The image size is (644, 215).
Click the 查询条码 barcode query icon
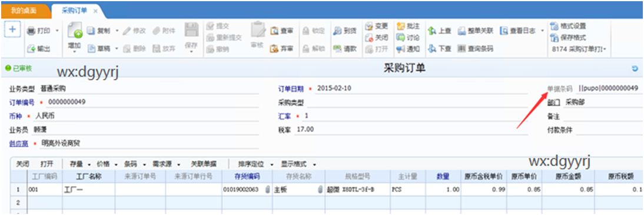pos(462,49)
